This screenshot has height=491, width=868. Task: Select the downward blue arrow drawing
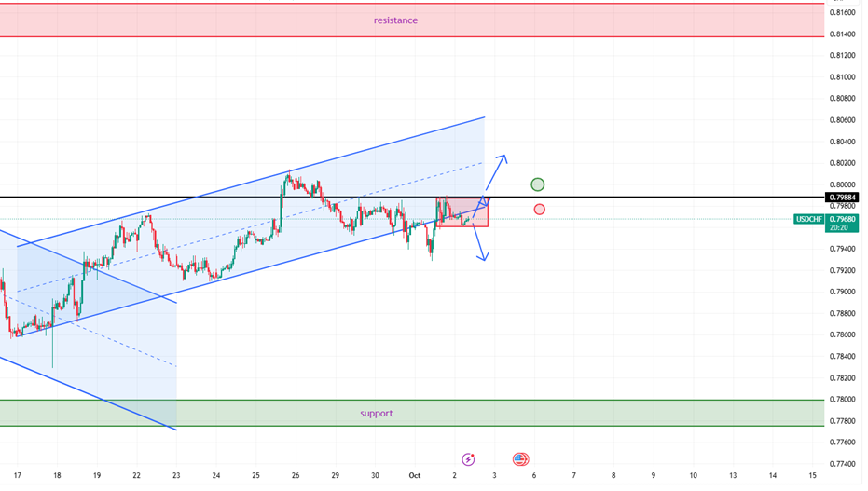coord(480,245)
